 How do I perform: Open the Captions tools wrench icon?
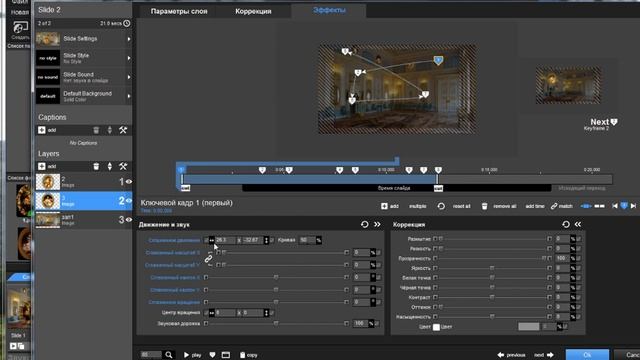(123, 130)
